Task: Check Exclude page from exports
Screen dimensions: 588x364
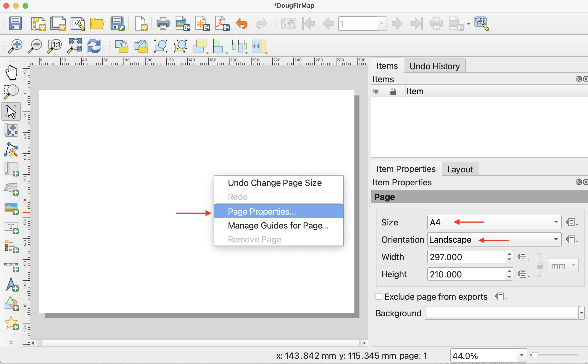Action: point(379,296)
